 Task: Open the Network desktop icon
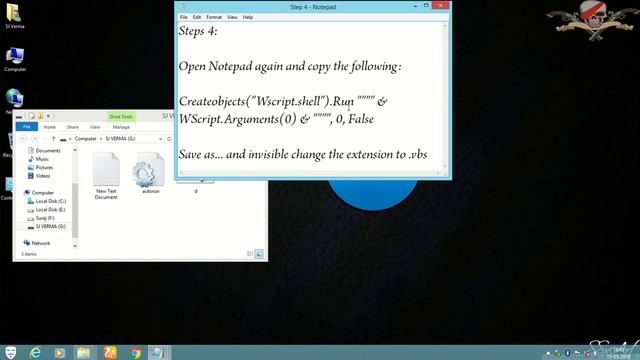pos(14,100)
